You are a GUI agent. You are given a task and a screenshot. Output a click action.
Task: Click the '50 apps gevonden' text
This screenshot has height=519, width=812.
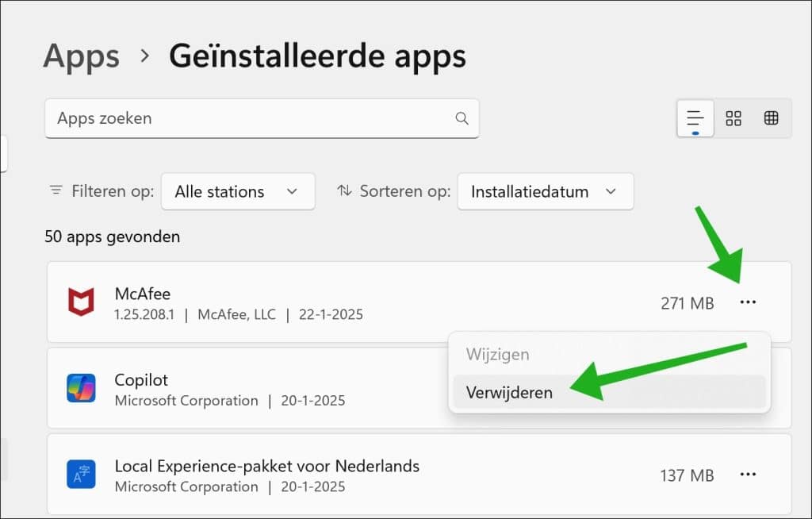coord(113,237)
